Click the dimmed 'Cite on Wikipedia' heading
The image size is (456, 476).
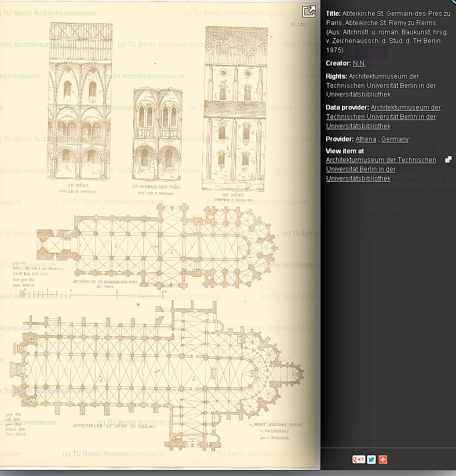[390, 215]
